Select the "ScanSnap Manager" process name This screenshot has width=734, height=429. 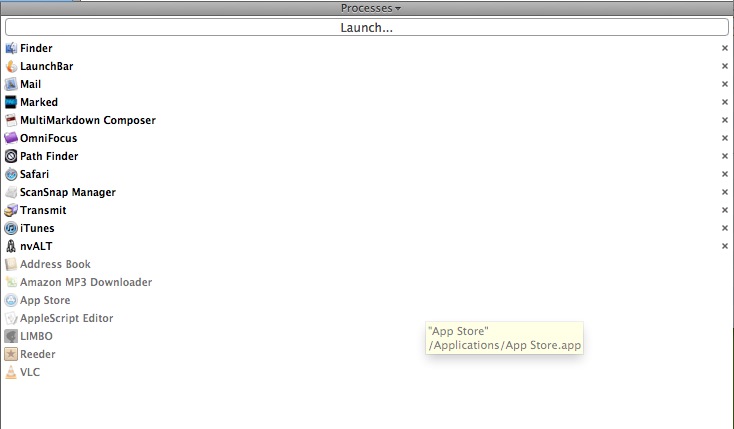67,192
